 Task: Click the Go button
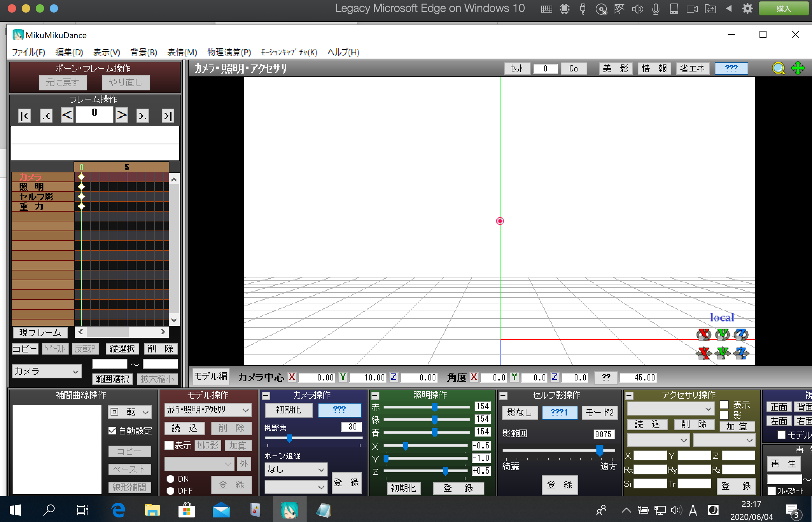click(x=573, y=68)
